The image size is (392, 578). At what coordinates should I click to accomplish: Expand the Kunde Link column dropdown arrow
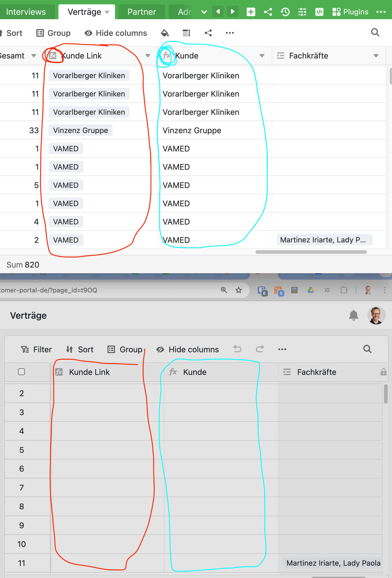click(x=148, y=56)
